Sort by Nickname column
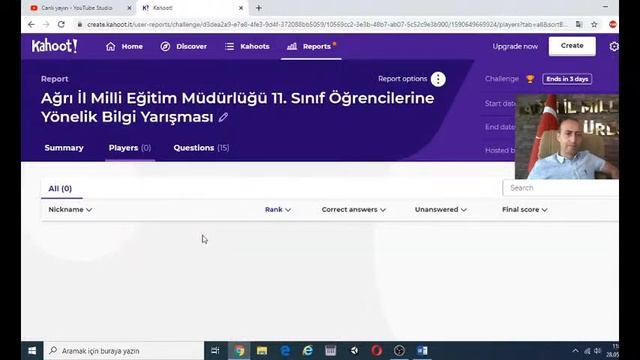640x360 pixels. [x=70, y=209]
